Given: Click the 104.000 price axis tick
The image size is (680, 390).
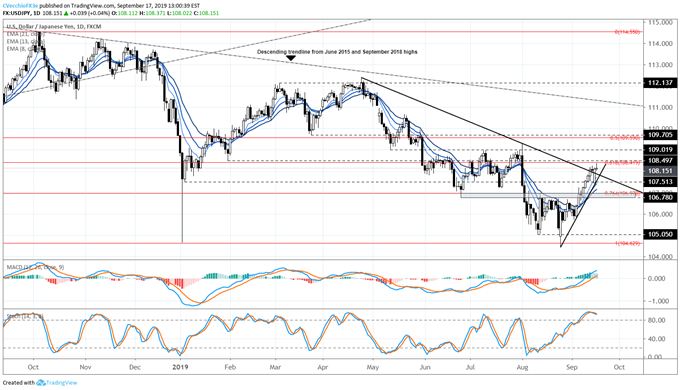Looking at the screenshot, I should tap(660, 257).
